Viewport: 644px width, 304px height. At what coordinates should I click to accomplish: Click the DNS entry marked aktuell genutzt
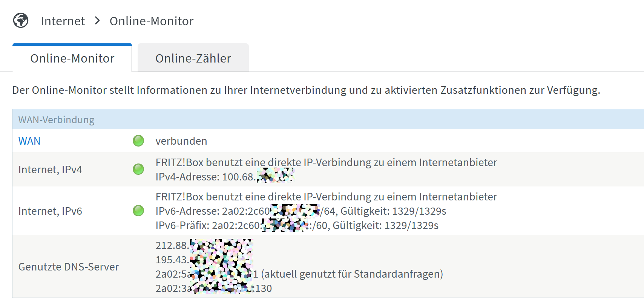[x=299, y=274]
